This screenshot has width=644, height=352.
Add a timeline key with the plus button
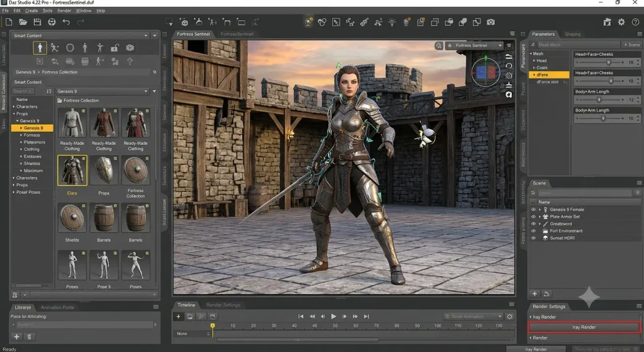(x=178, y=317)
